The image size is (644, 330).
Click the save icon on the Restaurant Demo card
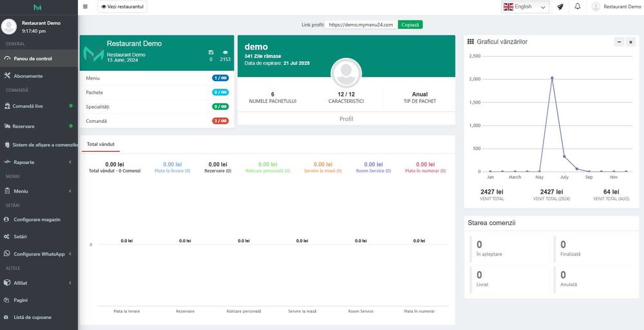coord(211,53)
